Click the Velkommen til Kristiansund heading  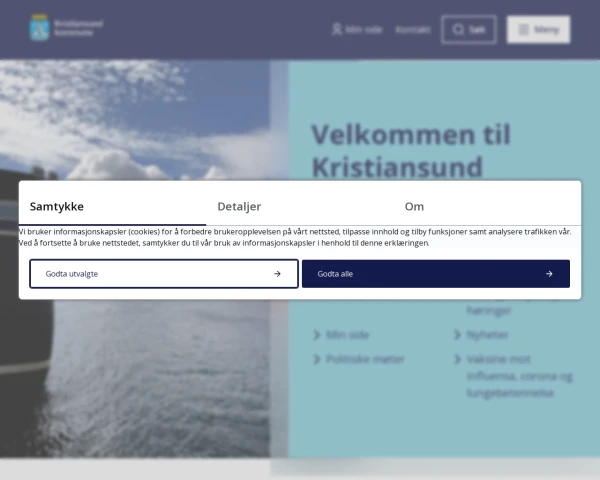coord(411,151)
